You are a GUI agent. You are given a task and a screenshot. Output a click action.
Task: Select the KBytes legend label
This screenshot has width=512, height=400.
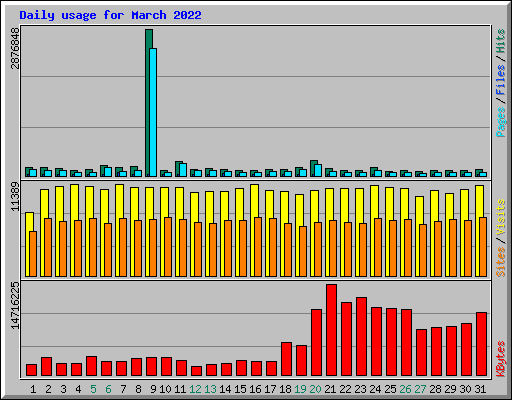[501, 359]
